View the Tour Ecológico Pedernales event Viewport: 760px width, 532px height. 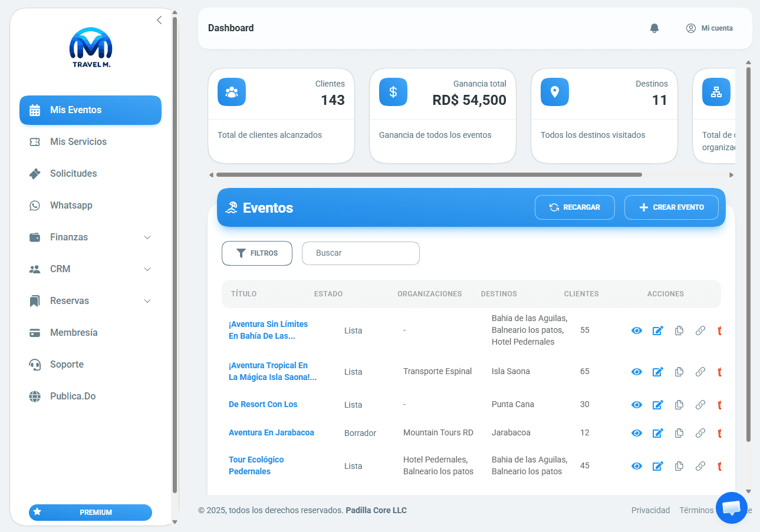(636, 466)
